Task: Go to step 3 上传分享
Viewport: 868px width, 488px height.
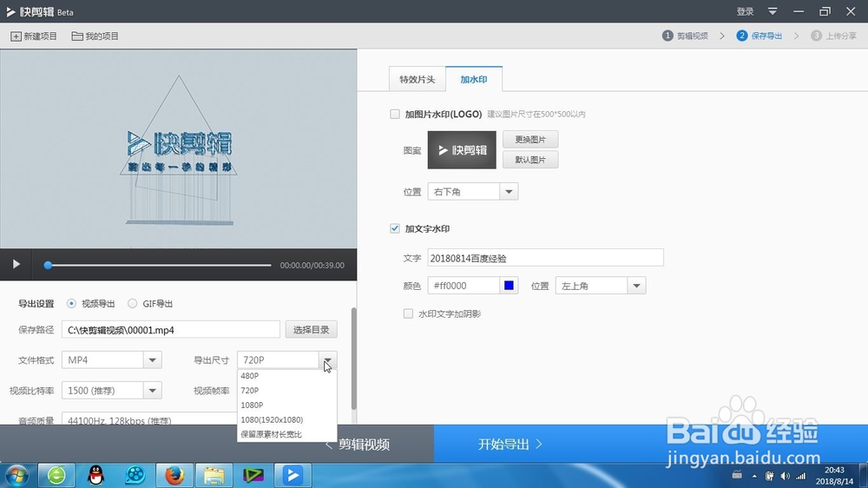Action: [x=833, y=36]
